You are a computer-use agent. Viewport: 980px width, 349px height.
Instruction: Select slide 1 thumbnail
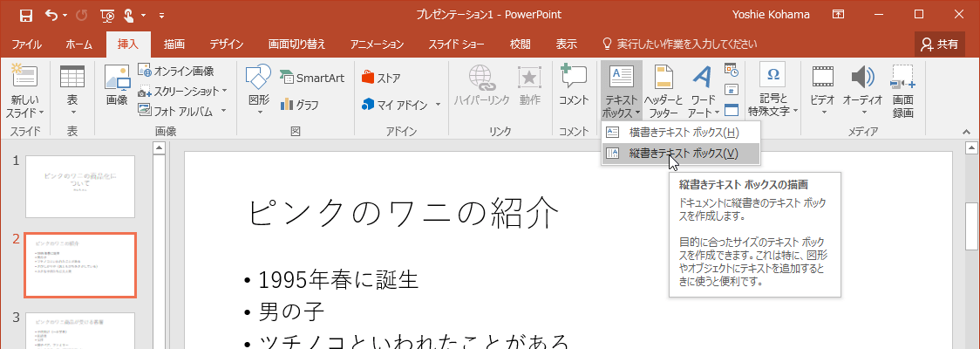pyautogui.click(x=80, y=187)
